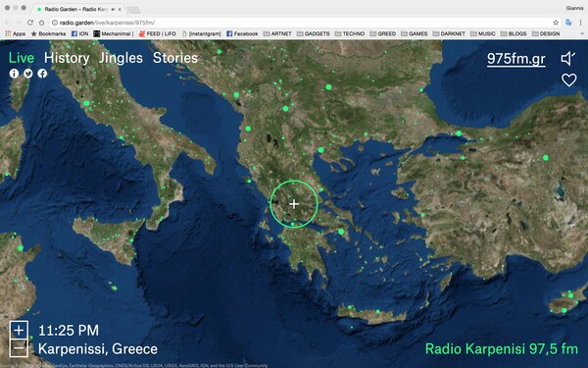Close the Radio Garden tab

tap(120, 9)
